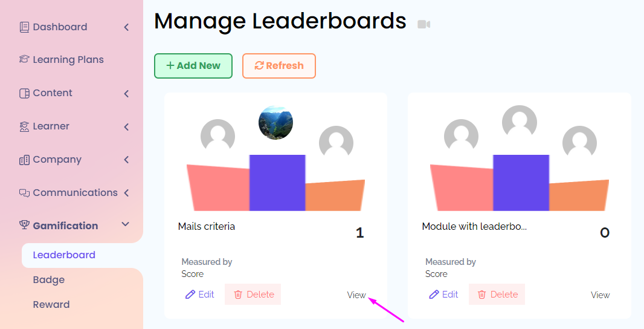The height and width of the screenshot is (329, 644).
Task: Expand the Dashboard menu chevron
Action: tap(126, 27)
